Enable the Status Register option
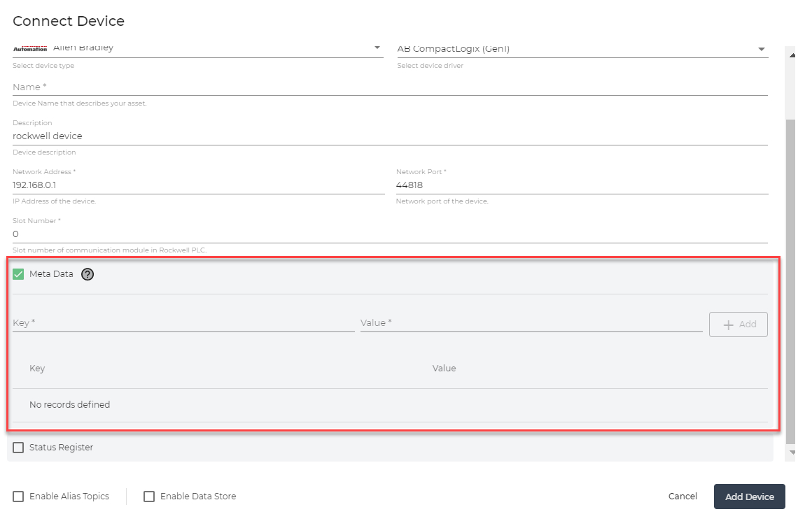 click(17, 448)
